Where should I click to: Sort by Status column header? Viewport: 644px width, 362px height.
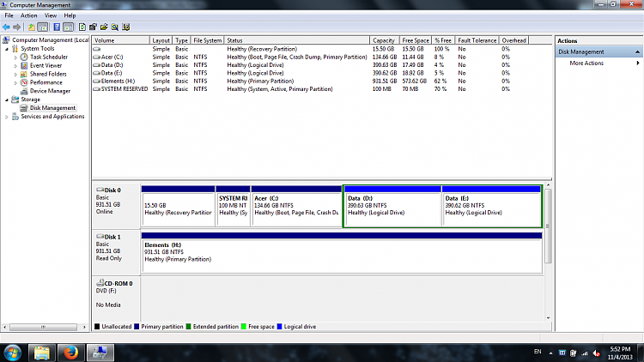(296, 40)
